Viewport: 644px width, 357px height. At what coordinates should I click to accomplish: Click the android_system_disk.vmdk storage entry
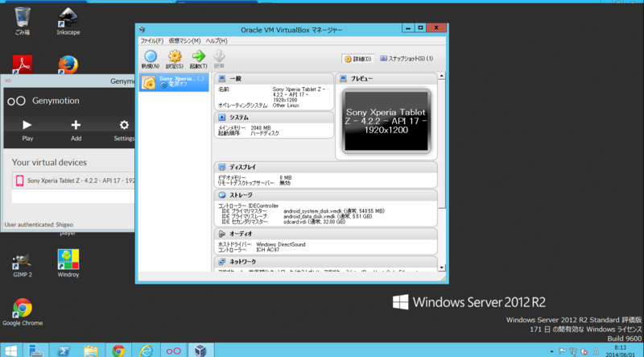point(334,211)
